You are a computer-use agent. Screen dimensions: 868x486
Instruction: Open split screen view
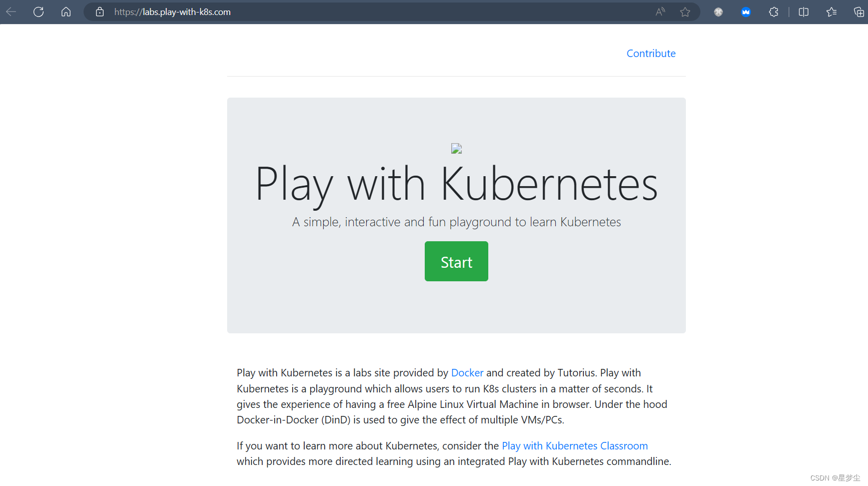(803, 12)
